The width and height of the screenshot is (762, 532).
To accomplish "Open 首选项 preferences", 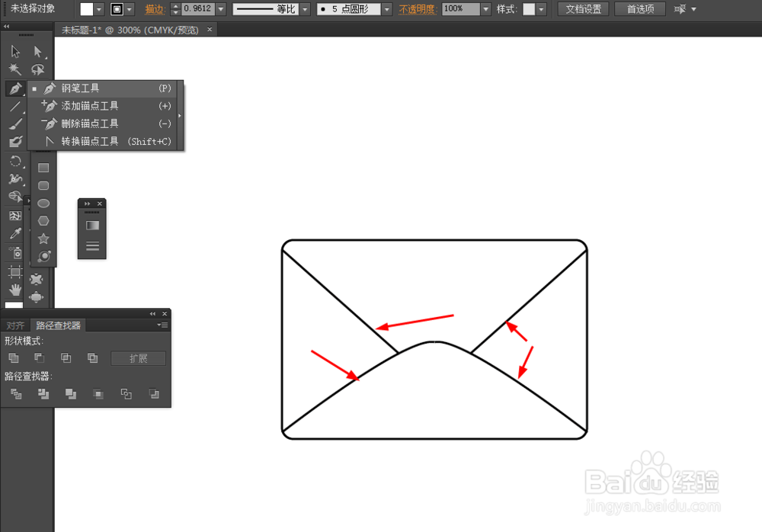I will pyautogui.click(x=640, y=8).
